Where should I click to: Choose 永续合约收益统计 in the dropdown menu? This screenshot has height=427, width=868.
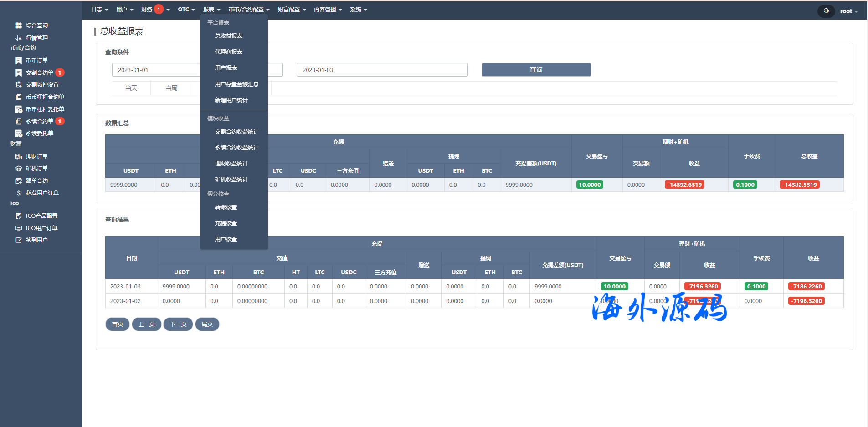pos(236,148)
